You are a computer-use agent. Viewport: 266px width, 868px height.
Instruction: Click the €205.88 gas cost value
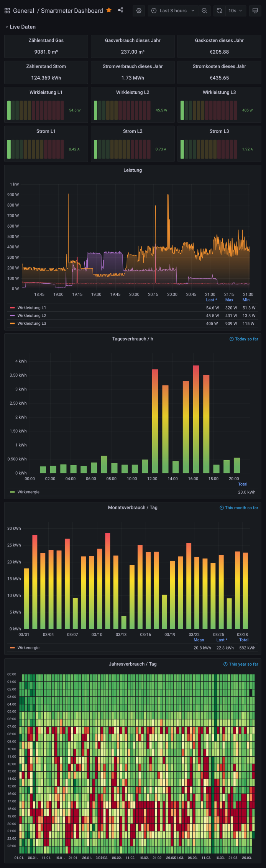(219, 52)
